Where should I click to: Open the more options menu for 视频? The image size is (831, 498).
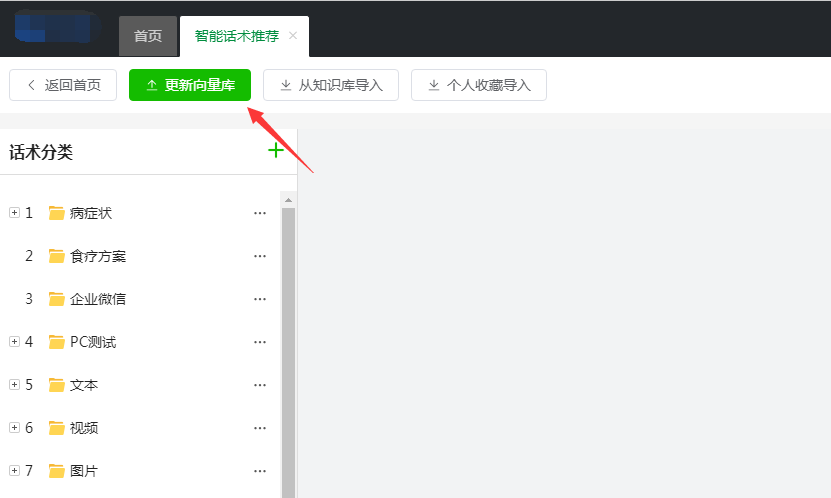pyautogui.click(x=260, y=428)
